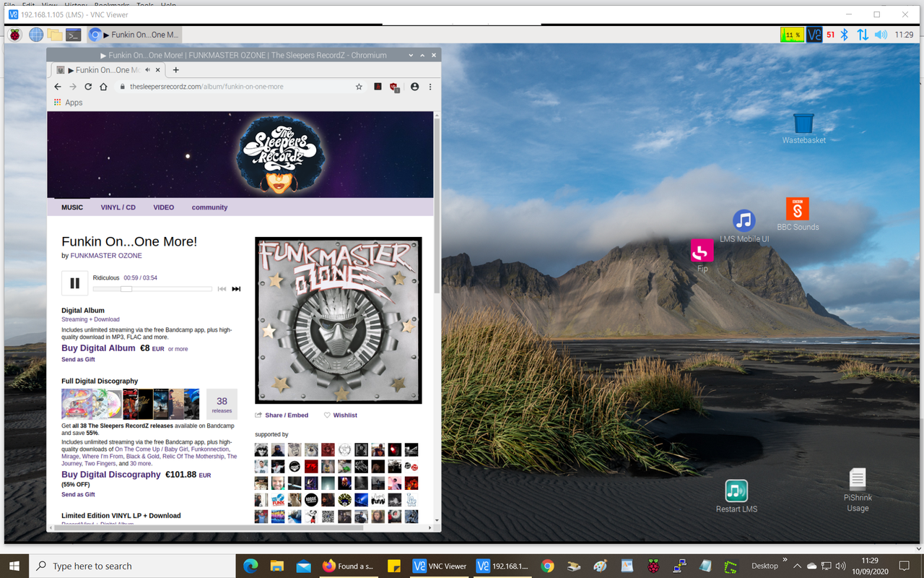
Task: Open the Windows Start menu
Action: [14, 566]
